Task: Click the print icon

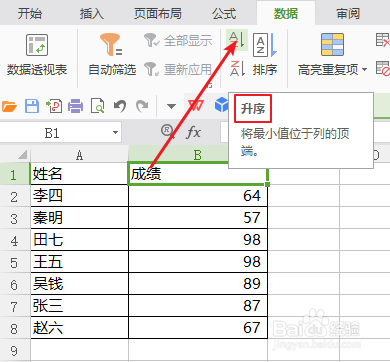Action: tap(76, 106)
